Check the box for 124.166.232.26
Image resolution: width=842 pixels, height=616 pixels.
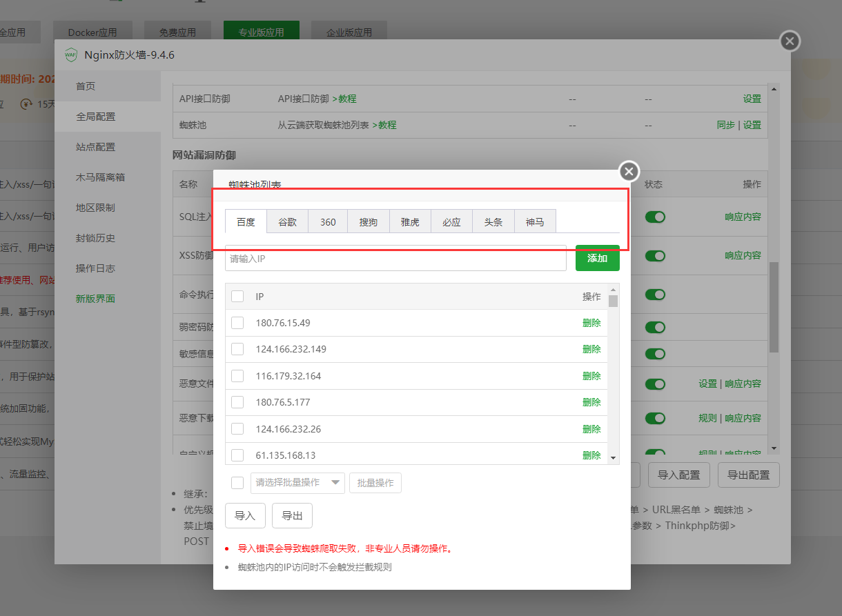(x=237, y=429)
